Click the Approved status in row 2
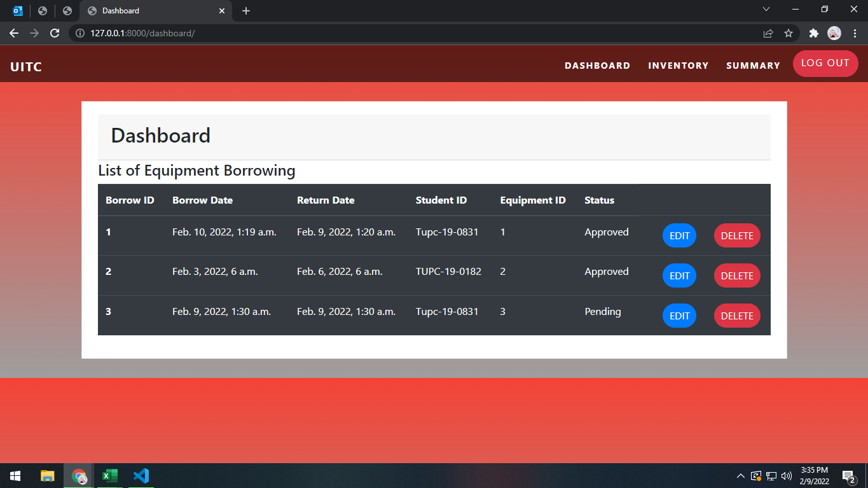 [607, 272]
